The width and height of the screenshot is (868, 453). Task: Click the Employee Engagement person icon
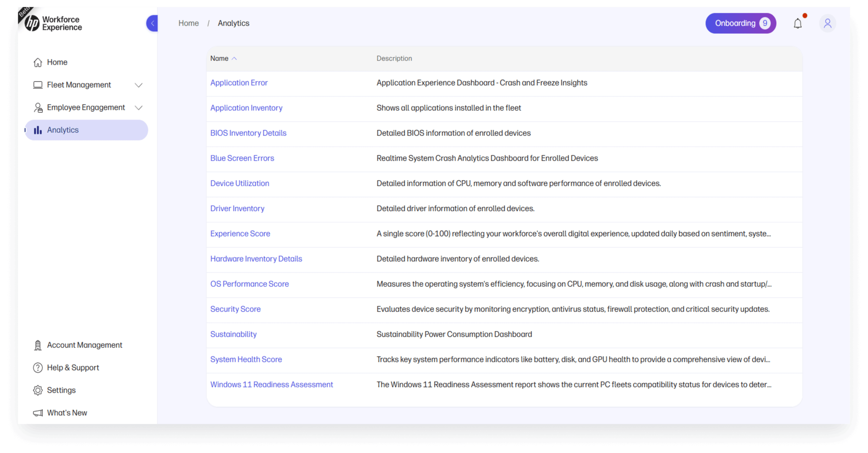point(38,107)
